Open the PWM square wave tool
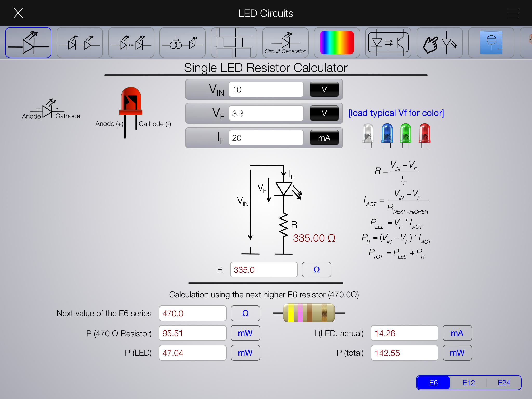The width and height of the screenshot is (532, 399). (x=234, y=43)
